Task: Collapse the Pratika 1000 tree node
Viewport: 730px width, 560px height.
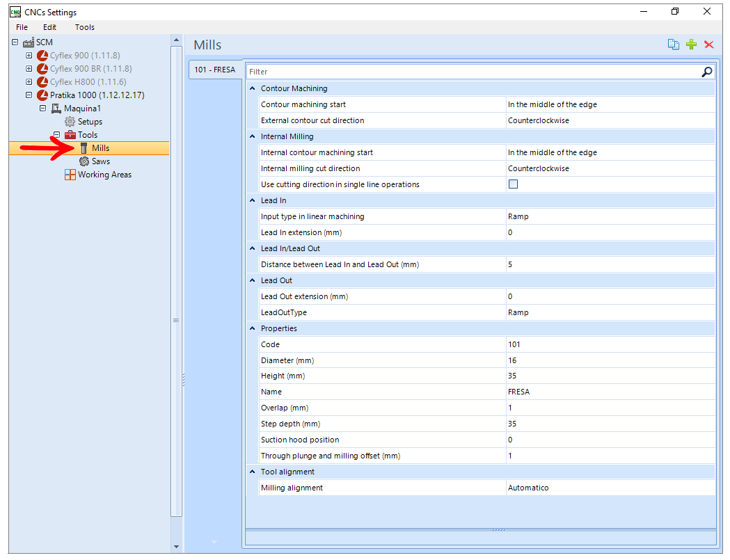Action: (x=29, y=95)
